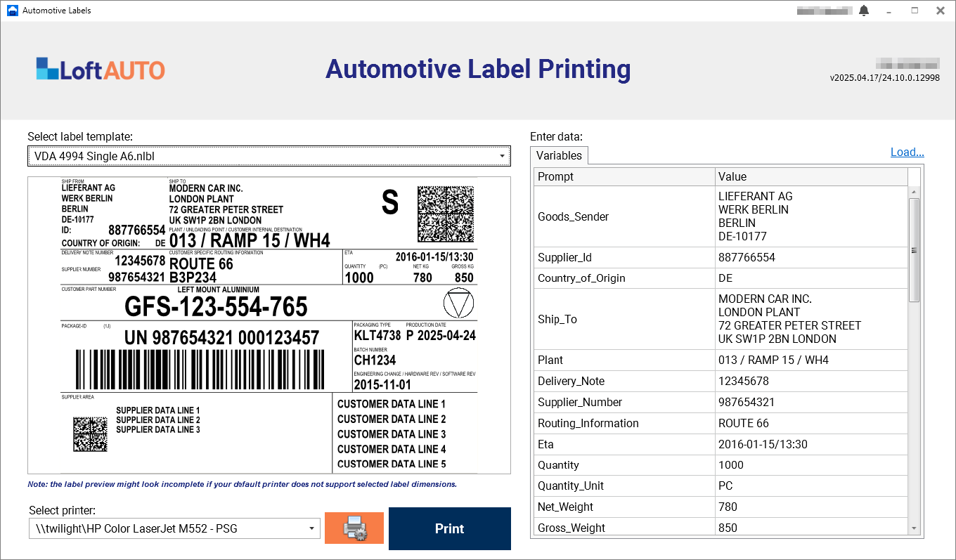Click the Print button
The image size is (956, 560).
pos(450,528)
